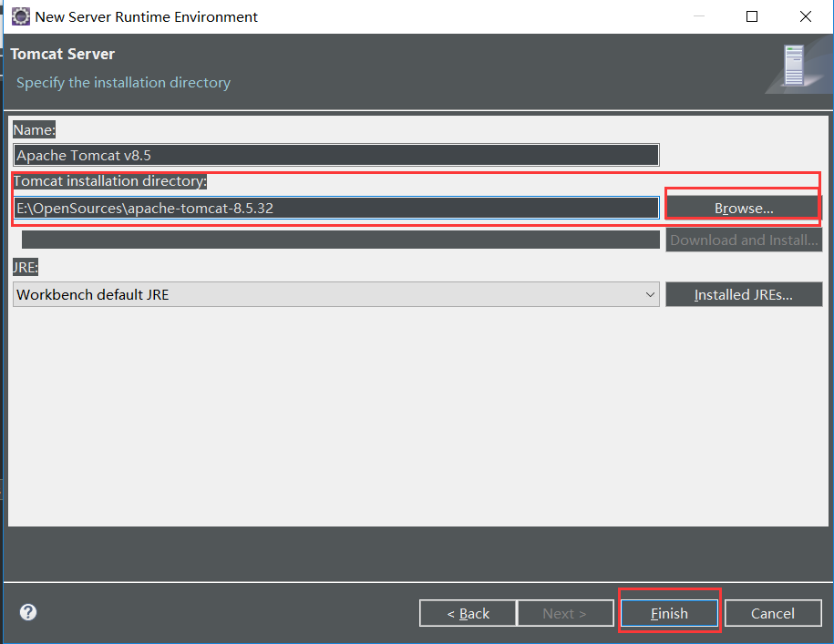Click the 'Tomcat installation directory:' label
834x644 pixels.
[110, 181]
